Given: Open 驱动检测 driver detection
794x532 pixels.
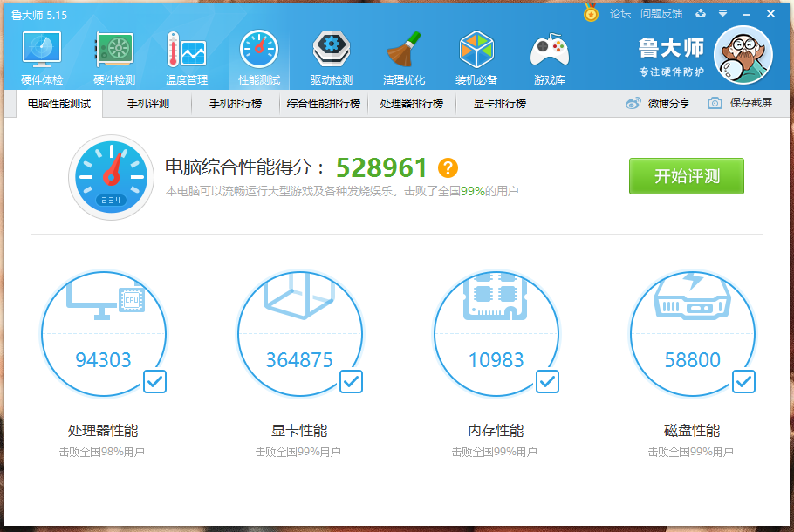Looking at the screenshot, I should (x=332, y=58).
